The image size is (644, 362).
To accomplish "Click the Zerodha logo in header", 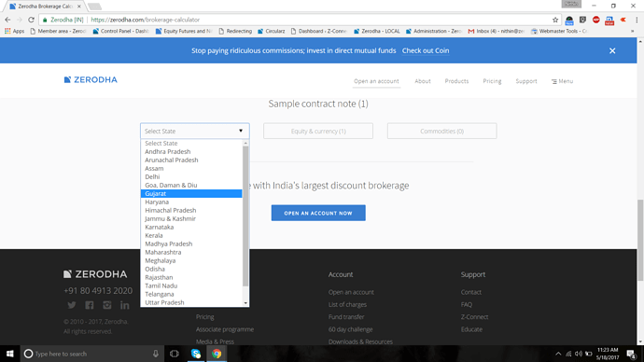I will (91, 79).
